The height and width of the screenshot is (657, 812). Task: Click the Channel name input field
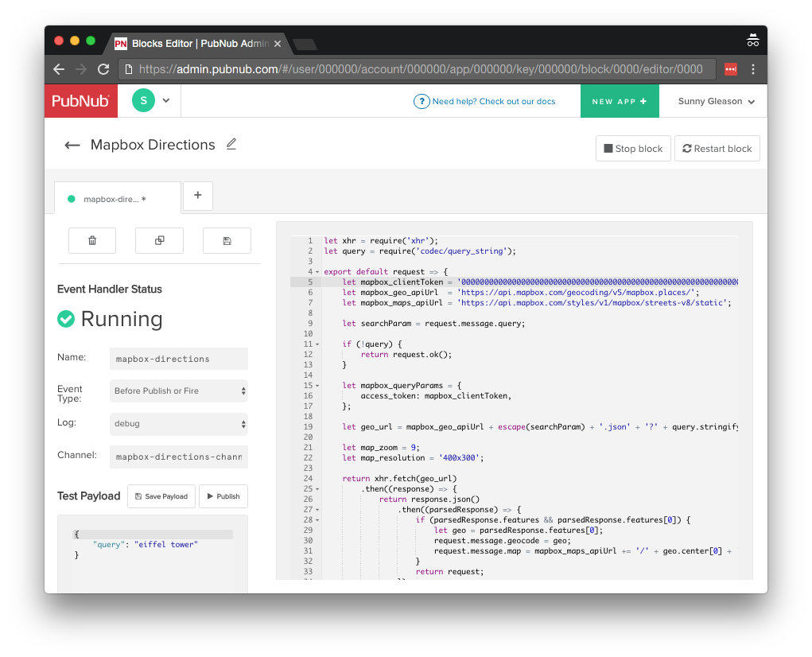coord(179,457)
